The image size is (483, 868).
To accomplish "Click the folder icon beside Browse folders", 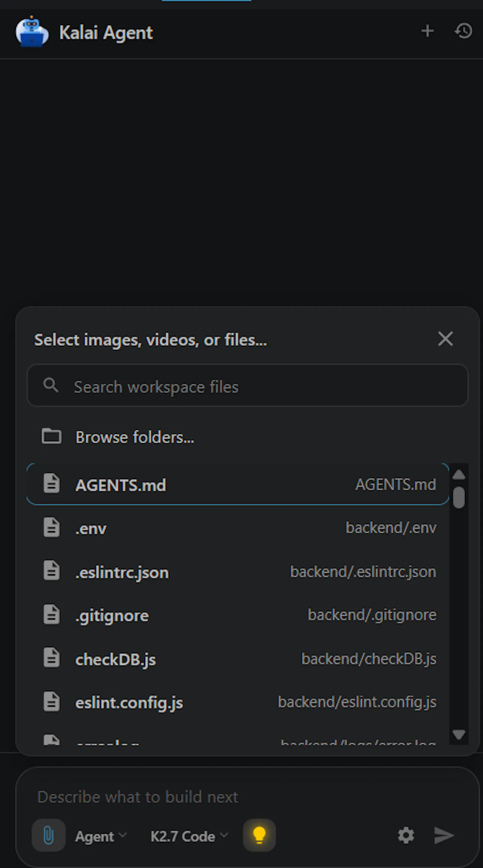I will (52, 436).
